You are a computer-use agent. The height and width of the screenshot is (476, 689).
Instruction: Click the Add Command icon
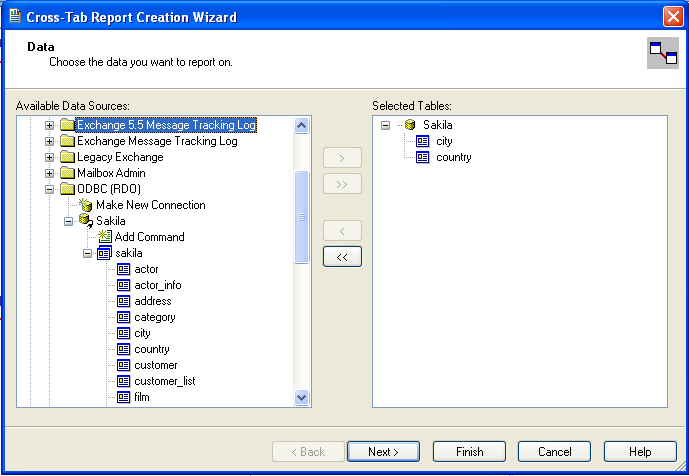(x=105, y=237)
